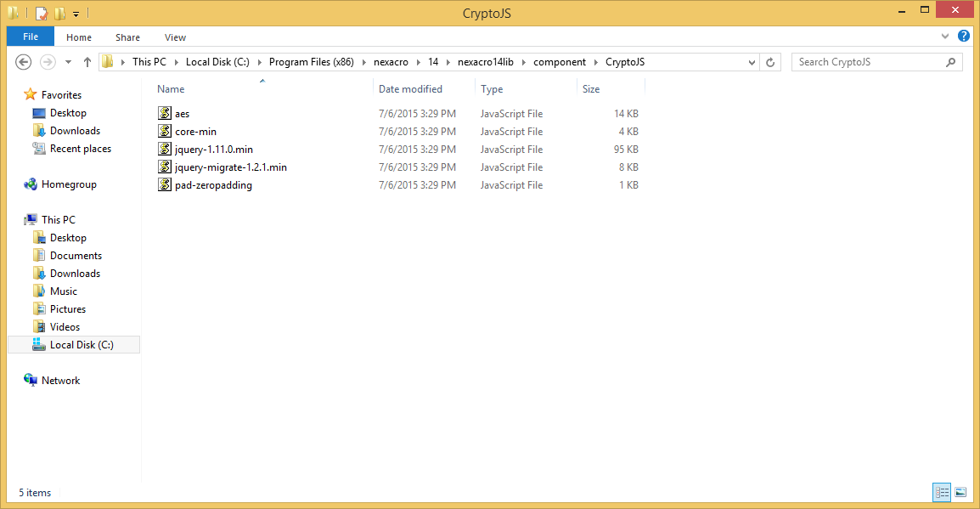Image resolution: width=980 pixels, height=509 pixels.
Task: Open the File menu tab
Action: pos(30,37)
